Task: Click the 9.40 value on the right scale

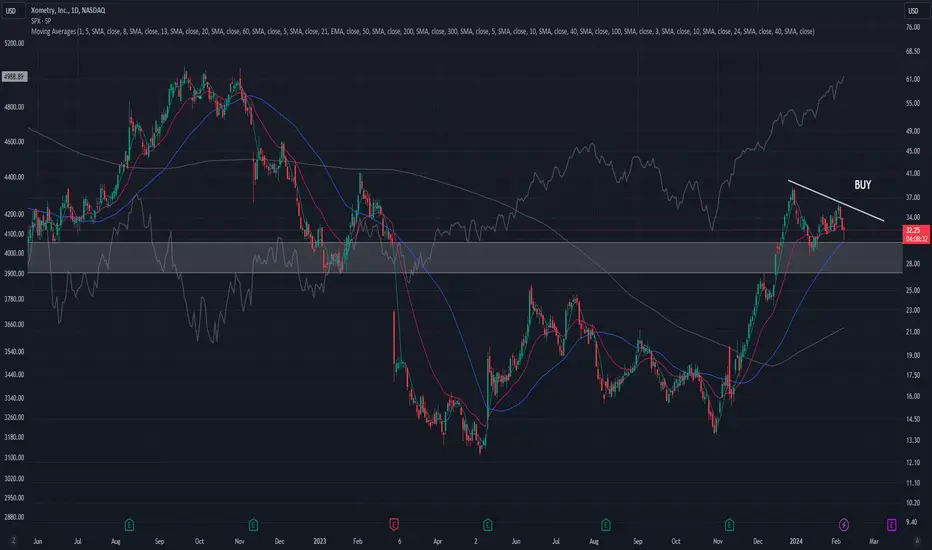Action: pos(911,522)
